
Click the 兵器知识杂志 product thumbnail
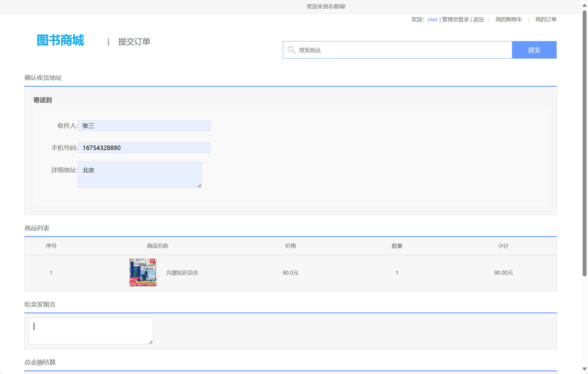[x=143, y=273]
